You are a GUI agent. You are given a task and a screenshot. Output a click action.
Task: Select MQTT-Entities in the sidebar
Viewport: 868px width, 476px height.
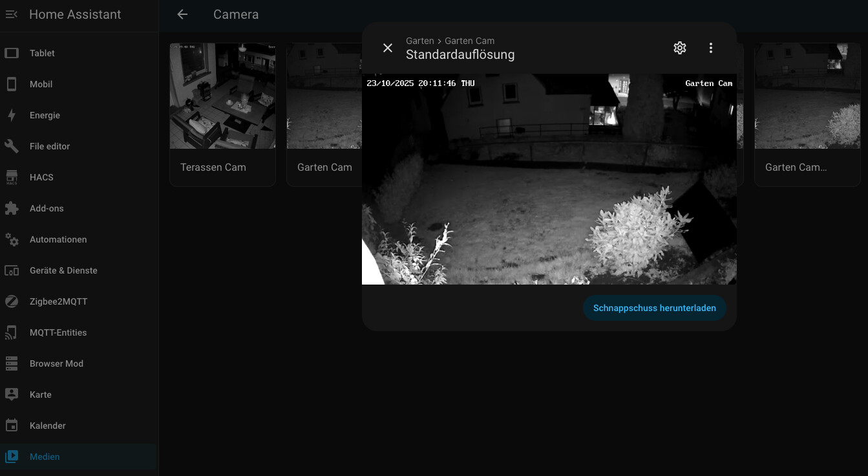(58, 332)
